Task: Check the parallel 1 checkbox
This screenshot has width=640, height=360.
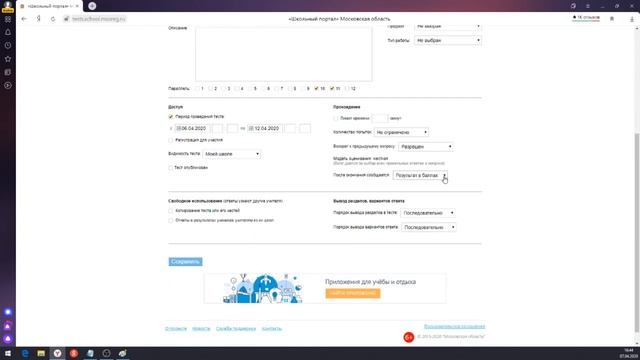Action: point(198,89)
